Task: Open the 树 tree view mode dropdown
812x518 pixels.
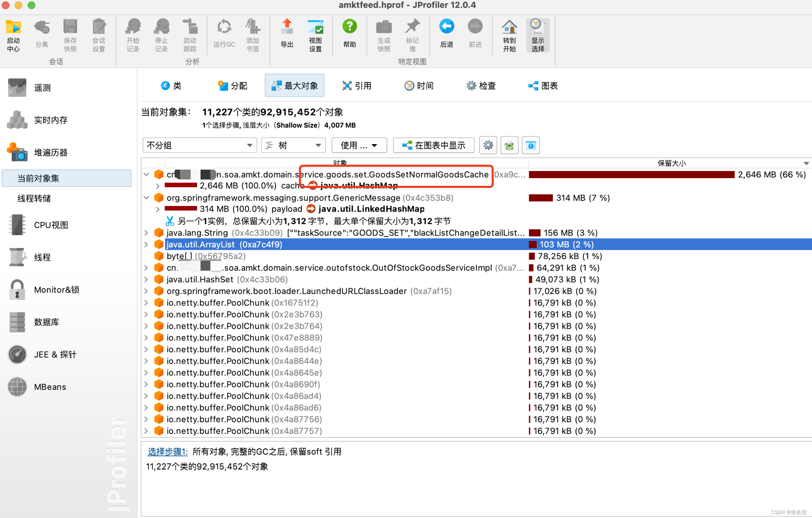Action: point(293,145)
